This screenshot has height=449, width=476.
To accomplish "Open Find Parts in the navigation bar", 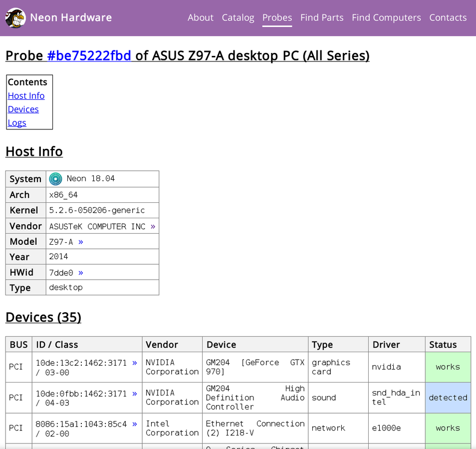I will click(321, 17).
